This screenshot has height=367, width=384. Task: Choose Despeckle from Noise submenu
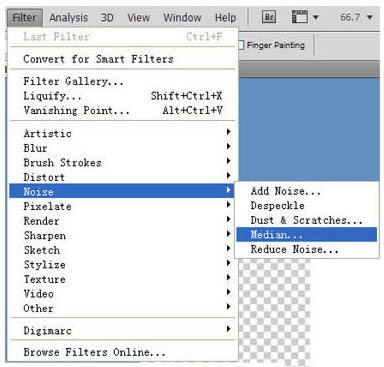[x=307, y=206]
